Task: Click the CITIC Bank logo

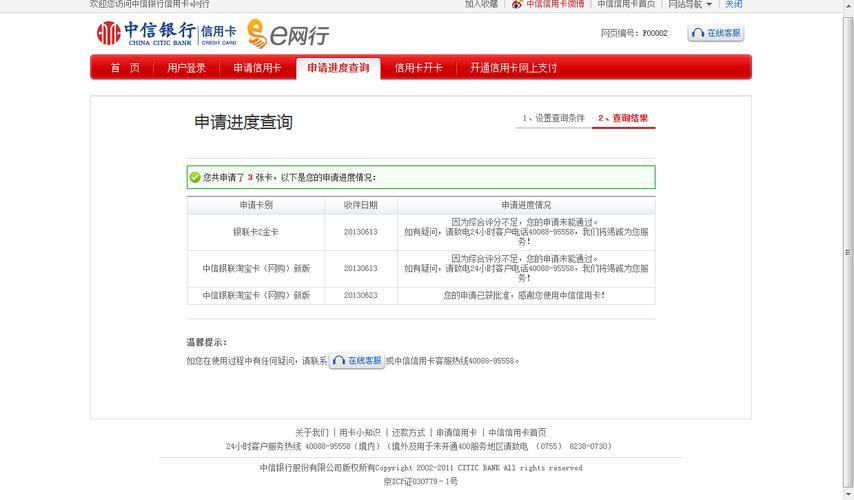Action: (x=167, y=33)
